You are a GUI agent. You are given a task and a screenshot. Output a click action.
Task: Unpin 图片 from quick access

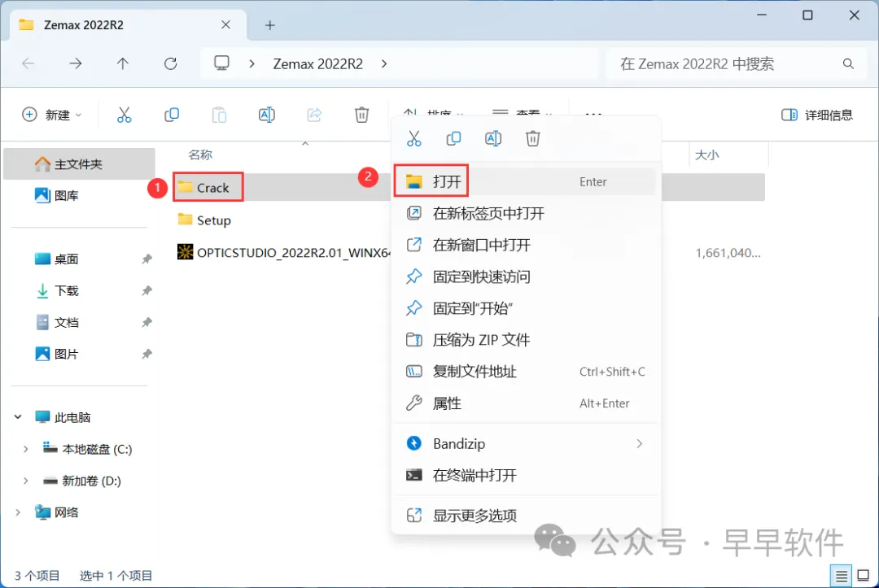pyautogui.click(x=146, y=354)
